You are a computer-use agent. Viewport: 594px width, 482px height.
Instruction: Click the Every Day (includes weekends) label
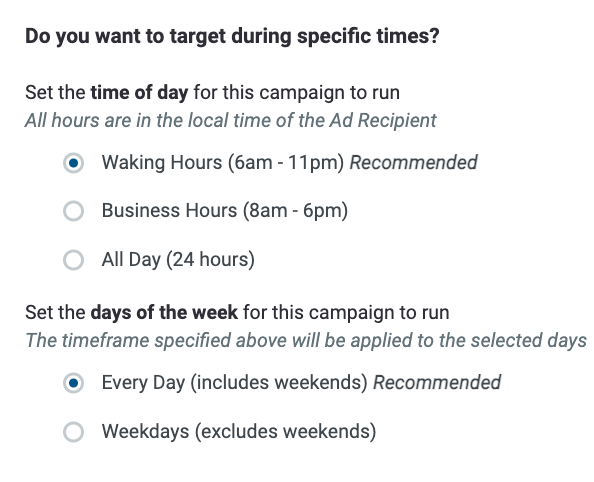(x=234, y=383)
